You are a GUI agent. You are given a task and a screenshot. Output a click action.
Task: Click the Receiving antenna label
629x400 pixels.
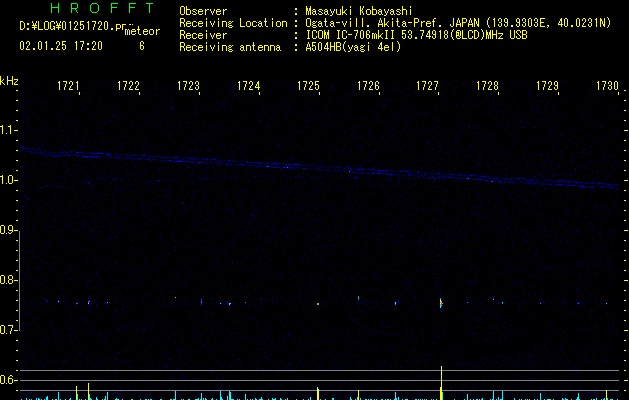230,47
